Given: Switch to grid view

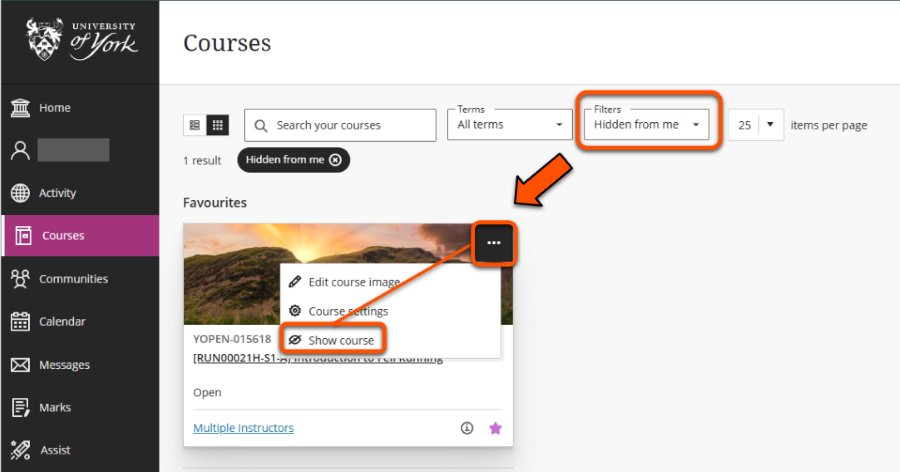Looking at the screenshot, I should pos(218,125).
